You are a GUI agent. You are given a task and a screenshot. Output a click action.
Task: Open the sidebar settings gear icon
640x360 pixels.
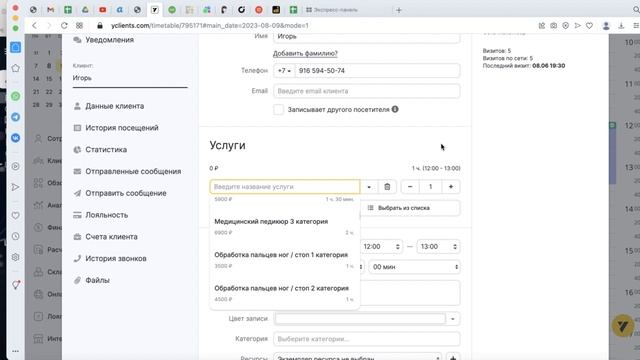click(x=16, y=257)
